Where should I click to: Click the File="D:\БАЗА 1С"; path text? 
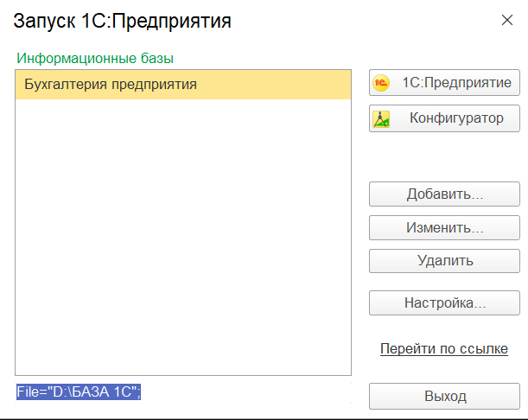tap(79, 392)
